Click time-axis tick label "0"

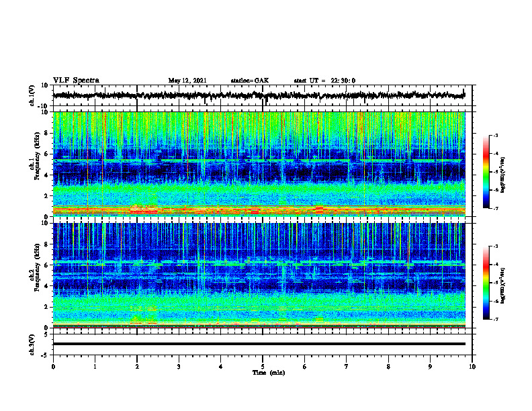[53, 367]
